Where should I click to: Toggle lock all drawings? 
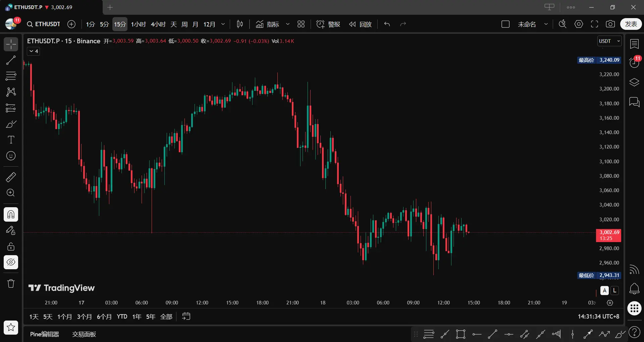(x=11, y=246)
